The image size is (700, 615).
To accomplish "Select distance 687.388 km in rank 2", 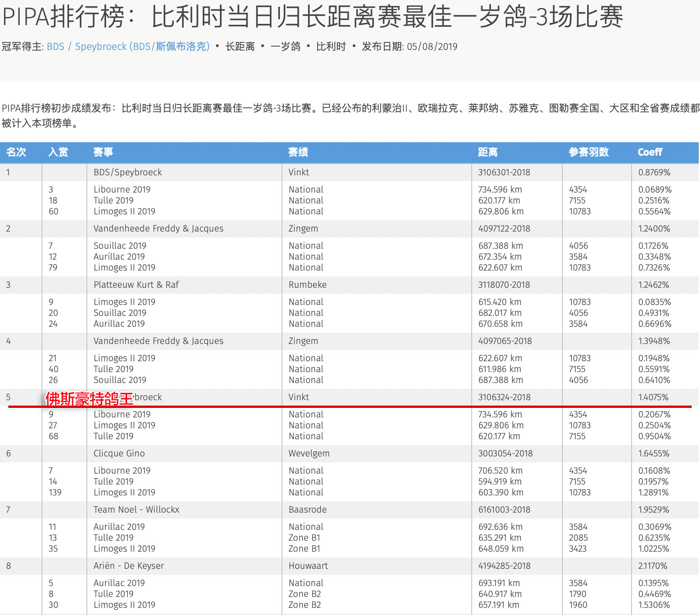I will point(501,246).
